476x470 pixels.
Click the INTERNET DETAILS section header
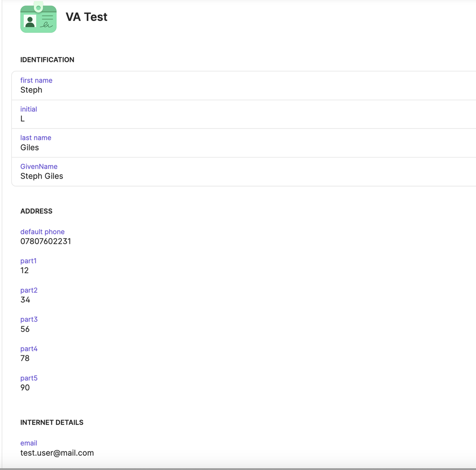51,422
